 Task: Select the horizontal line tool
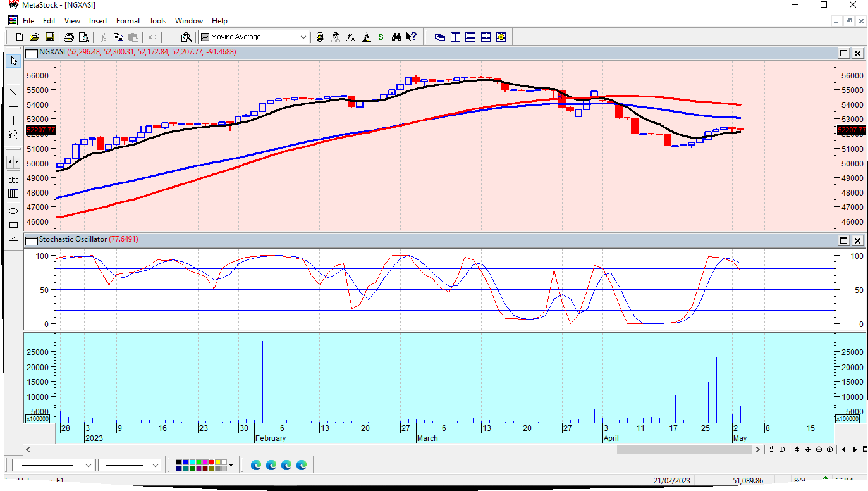pos(13,106)
